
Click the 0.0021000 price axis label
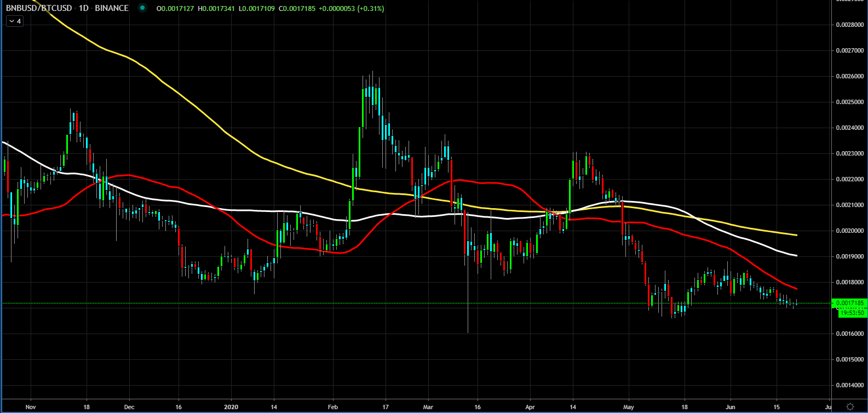[x=850, y=205]
